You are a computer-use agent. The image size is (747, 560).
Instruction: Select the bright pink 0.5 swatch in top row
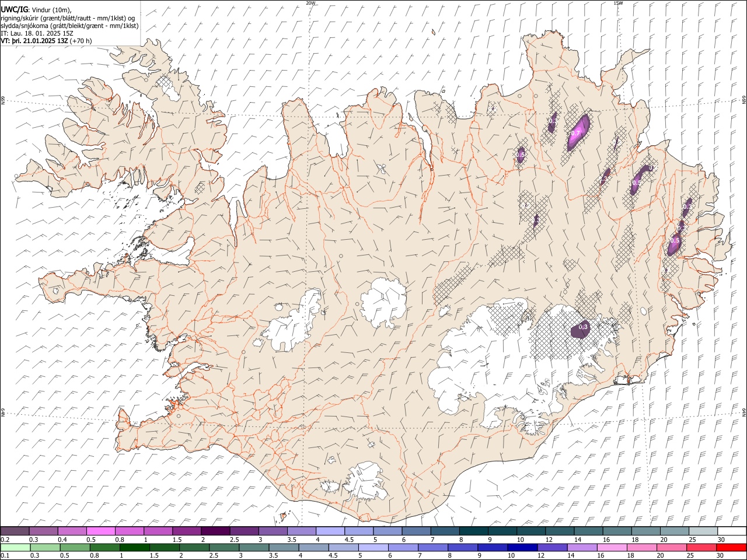(100, 531)
